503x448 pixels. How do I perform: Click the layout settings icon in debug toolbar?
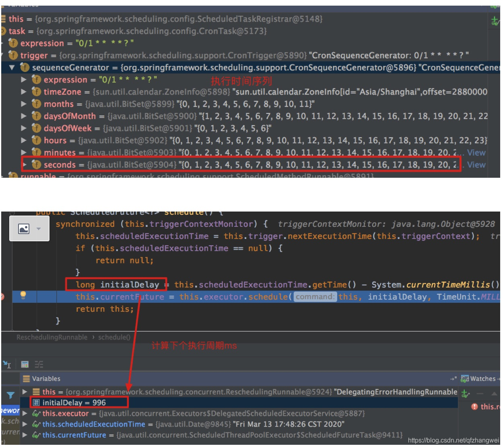[39, 364]
